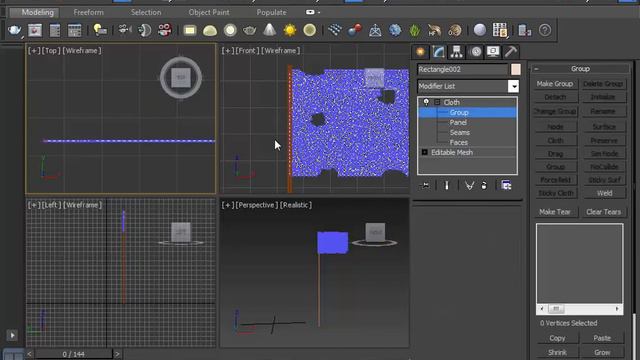Click the Weld button
Screen dimensions: 640x360
(x=604, y=193)
